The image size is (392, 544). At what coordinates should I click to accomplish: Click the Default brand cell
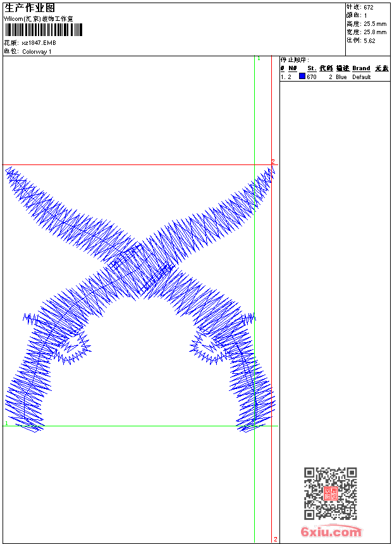pyautogui.click(x=362, y=77)
